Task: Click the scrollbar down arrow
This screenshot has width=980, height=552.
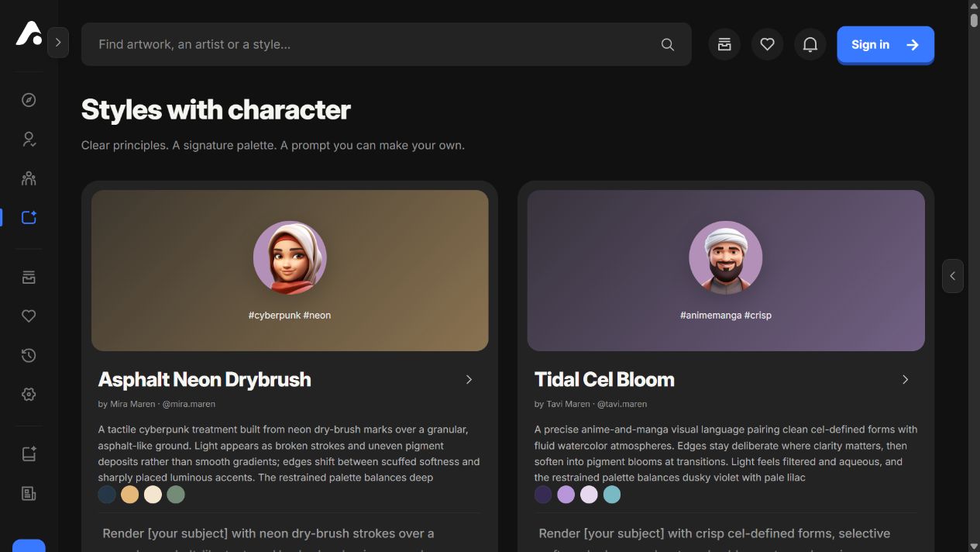Action: click(974, 547)
